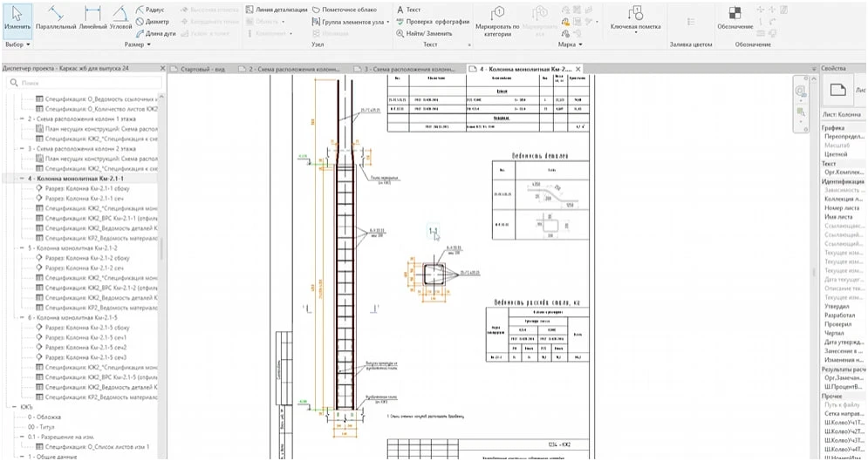Start the Диаметр diameter dimension
Viewport: 868px width, 461px height.
pyautogui.click(x=153, y=22)
